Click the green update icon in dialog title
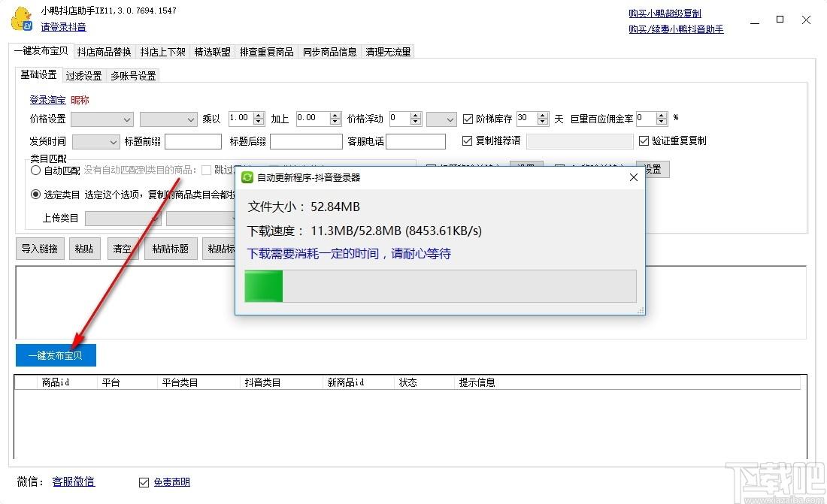The image size is (827, 504). pos(247,177)
